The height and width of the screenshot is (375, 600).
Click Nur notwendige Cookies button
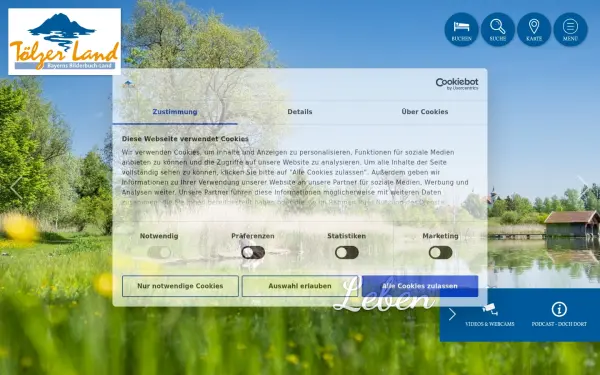click(x=180, y=286)
